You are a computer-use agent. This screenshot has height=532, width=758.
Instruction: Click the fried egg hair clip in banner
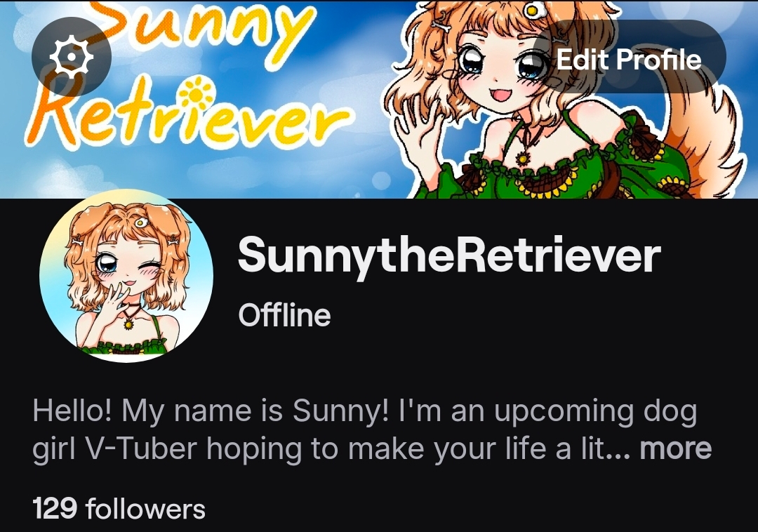click(x=532, y=9)
